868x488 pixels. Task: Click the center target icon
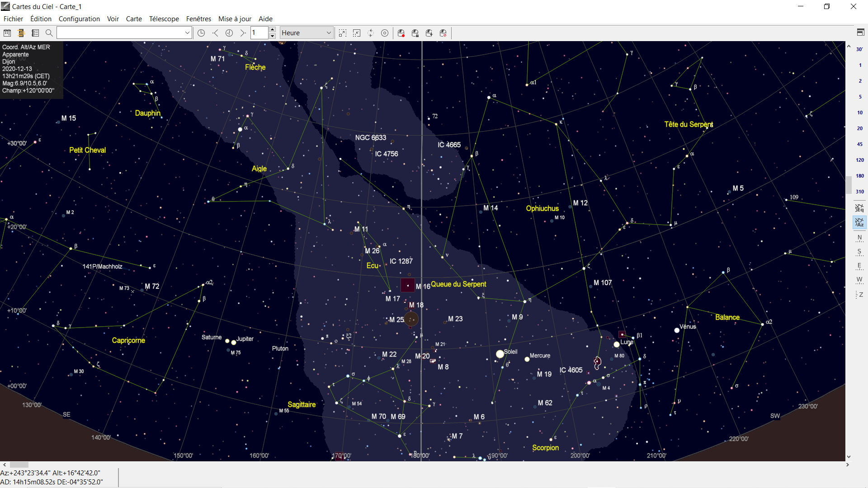coord(385,33)
